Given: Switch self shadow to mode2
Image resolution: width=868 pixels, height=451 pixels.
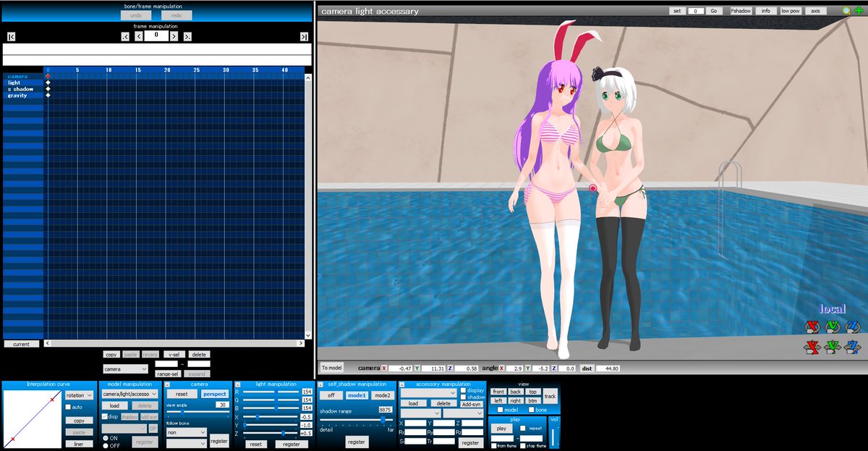Looking at the screenshot, I should click(382, 395).
